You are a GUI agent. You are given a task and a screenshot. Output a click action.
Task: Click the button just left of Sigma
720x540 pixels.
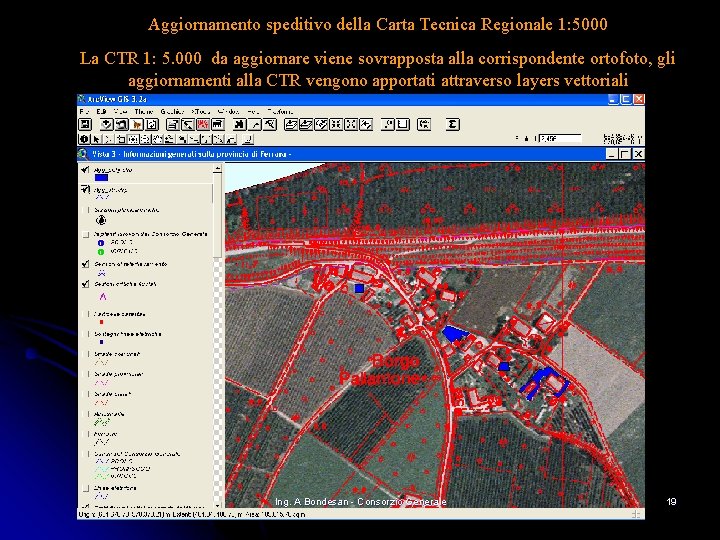click(424, 124)
